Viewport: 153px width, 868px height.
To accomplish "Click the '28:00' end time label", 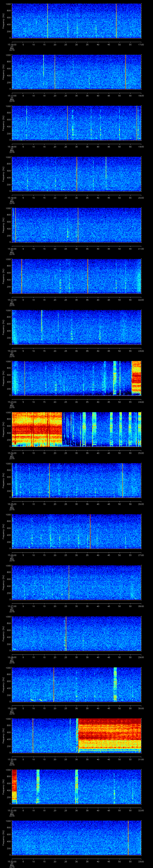I will (x=141, y=606).
